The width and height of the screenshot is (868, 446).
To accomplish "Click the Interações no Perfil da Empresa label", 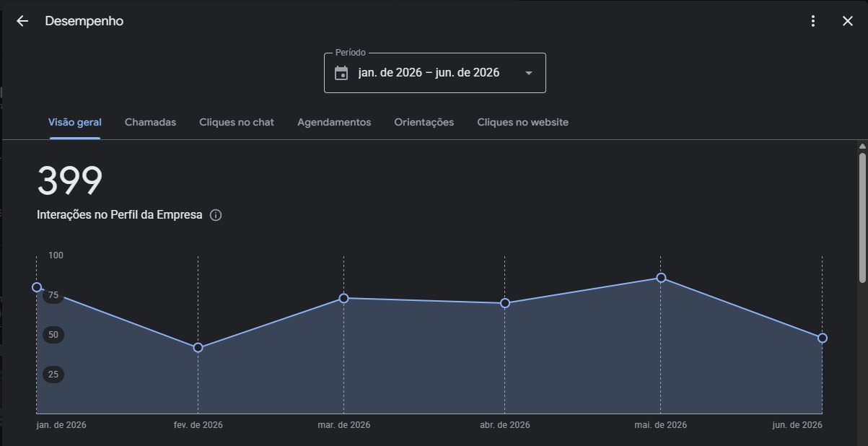I will [120, 215].
